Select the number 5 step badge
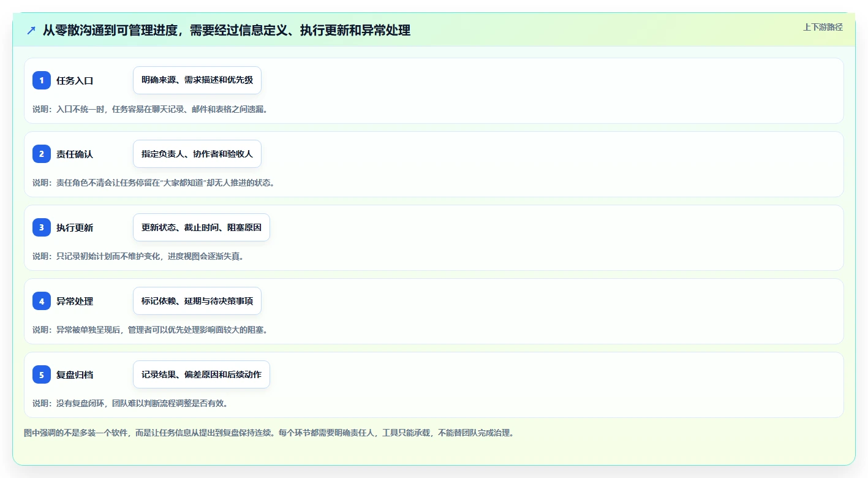 [x=42, y=374]
